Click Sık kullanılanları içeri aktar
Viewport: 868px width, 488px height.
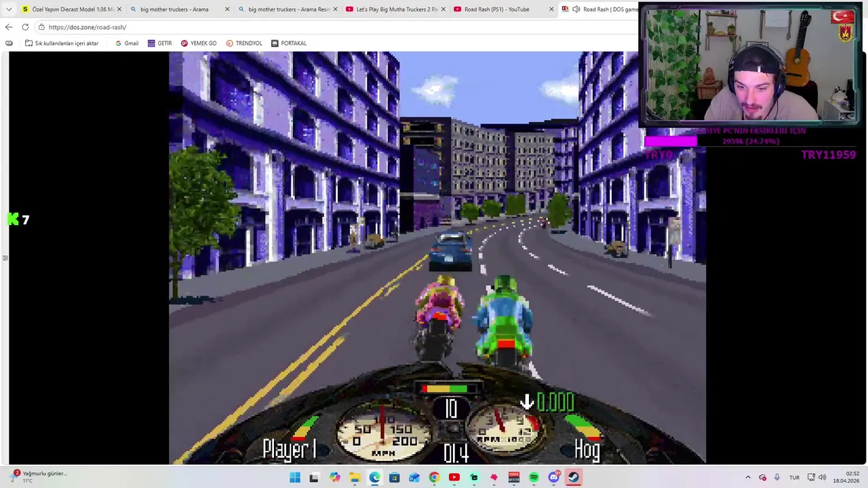click(x=62, y=43)
